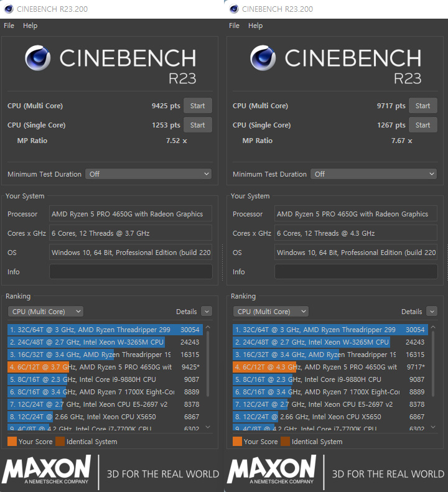Open File menu in right window
This screenshot has height=492, width=448.
click(234, 26)
